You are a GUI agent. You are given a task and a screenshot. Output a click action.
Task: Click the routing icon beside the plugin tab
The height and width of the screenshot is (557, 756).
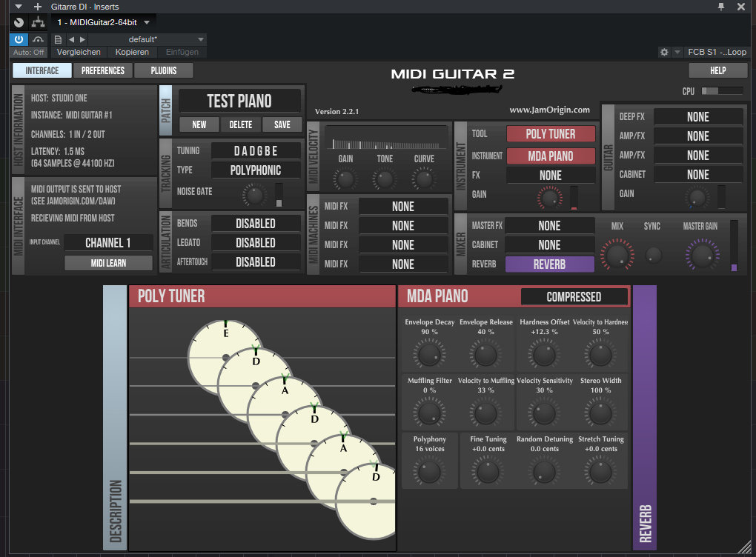[38, 22]
